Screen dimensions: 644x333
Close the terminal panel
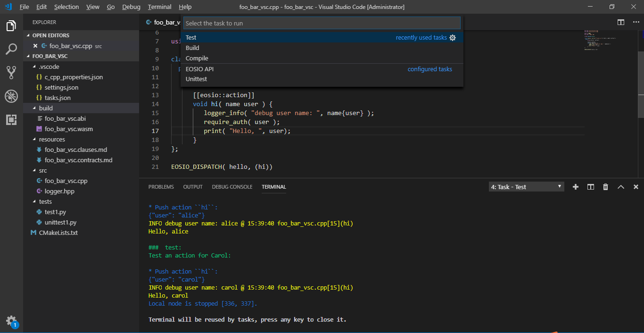point(636,187)
